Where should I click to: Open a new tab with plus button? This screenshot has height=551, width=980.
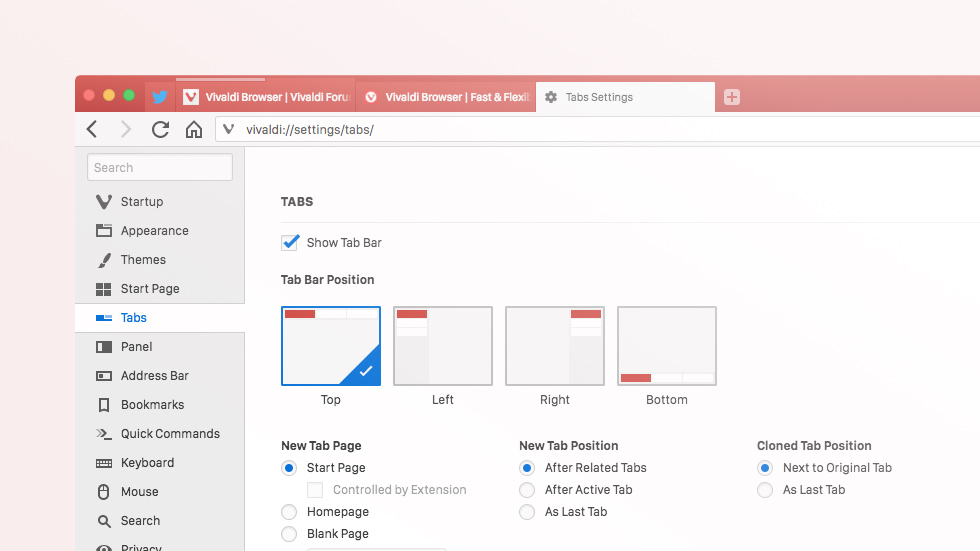[732, 97]
